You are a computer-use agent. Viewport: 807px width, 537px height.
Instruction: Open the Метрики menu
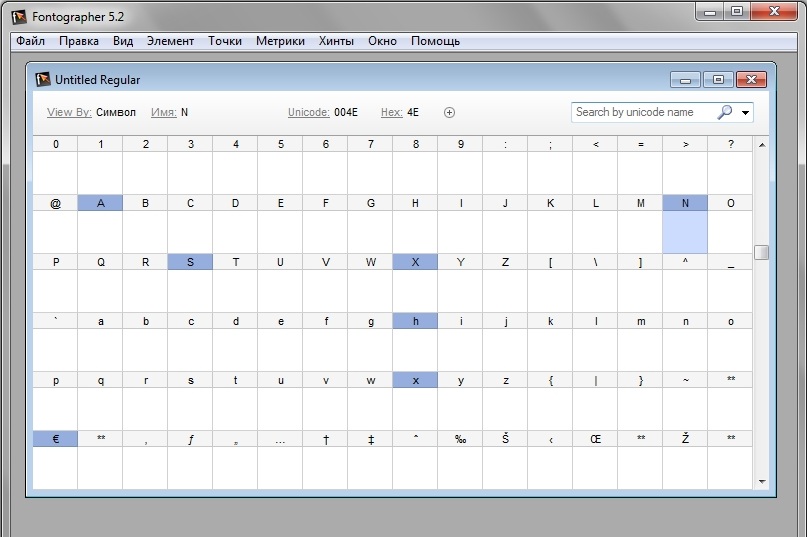(280, 41)
